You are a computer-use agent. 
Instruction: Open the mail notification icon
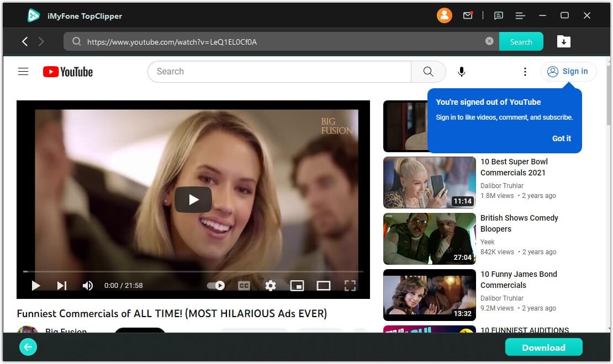[x=468, y=15]
